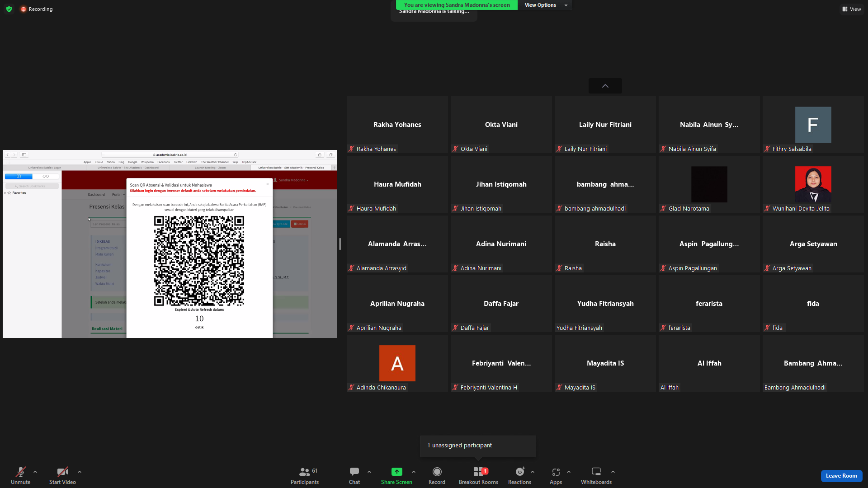Viewport: 868px width, 488px height.
Task: Select Wunihani Devita Jelita's photo tile
Action: tap(813, 184)
